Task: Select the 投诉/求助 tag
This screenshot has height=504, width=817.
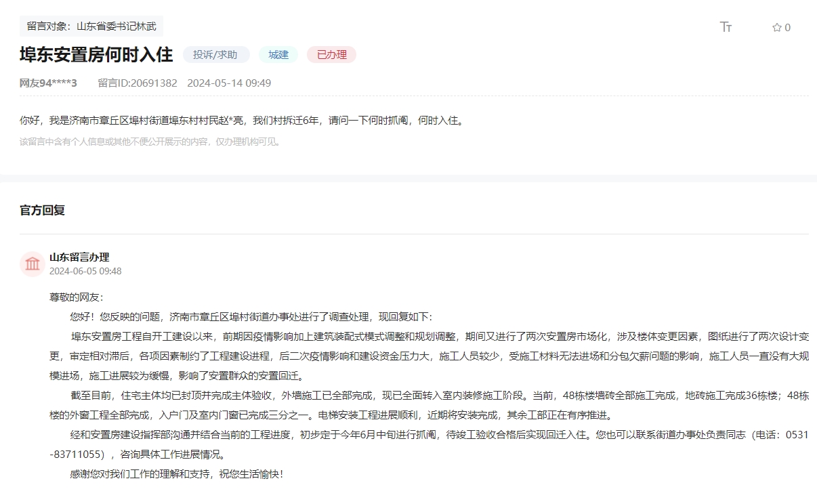Action: tap(216, 55)
